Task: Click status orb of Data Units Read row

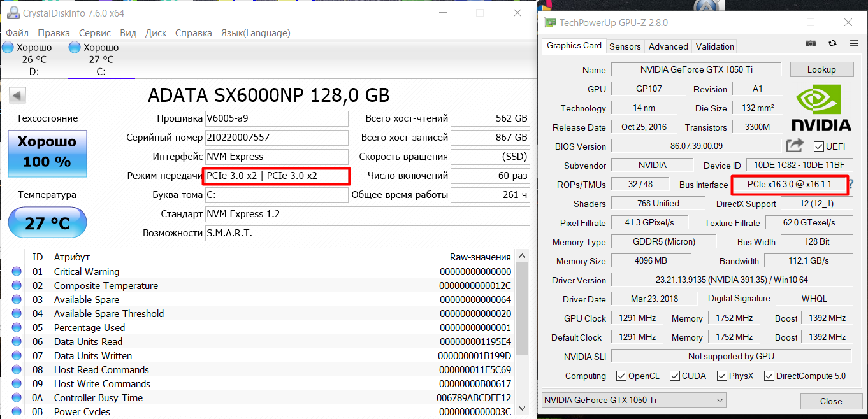Action: [17, 342]
